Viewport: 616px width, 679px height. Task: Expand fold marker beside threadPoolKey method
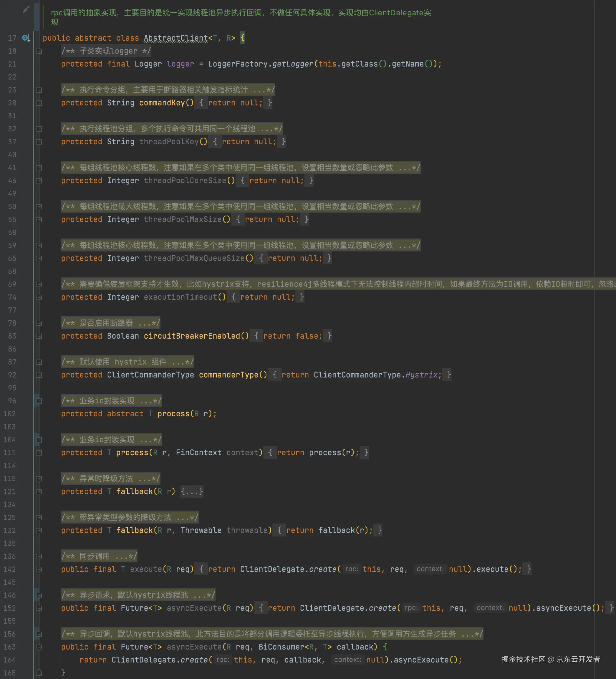(x=39, y=142)
